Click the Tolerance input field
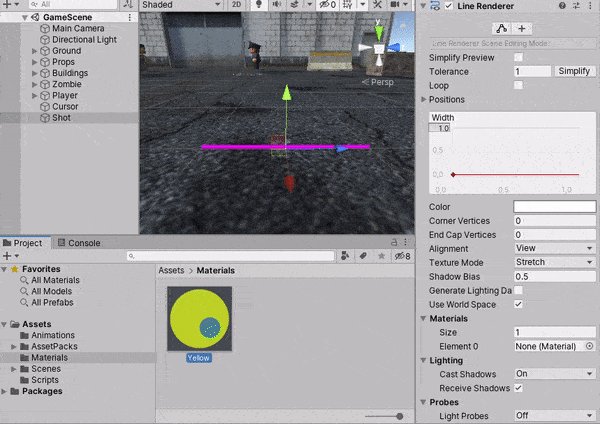Screen dimensions: 600x424 (x=532, y=72)
